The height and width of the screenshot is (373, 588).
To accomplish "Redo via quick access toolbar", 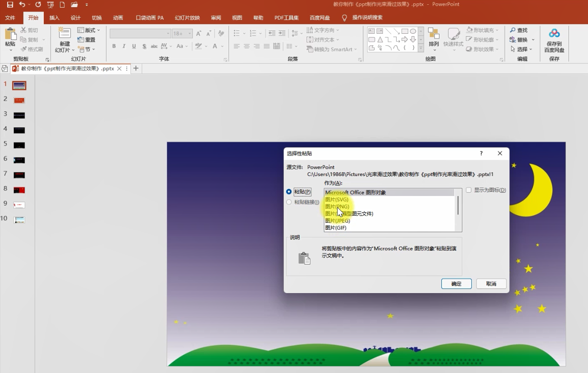I will (x=38, y=5).
